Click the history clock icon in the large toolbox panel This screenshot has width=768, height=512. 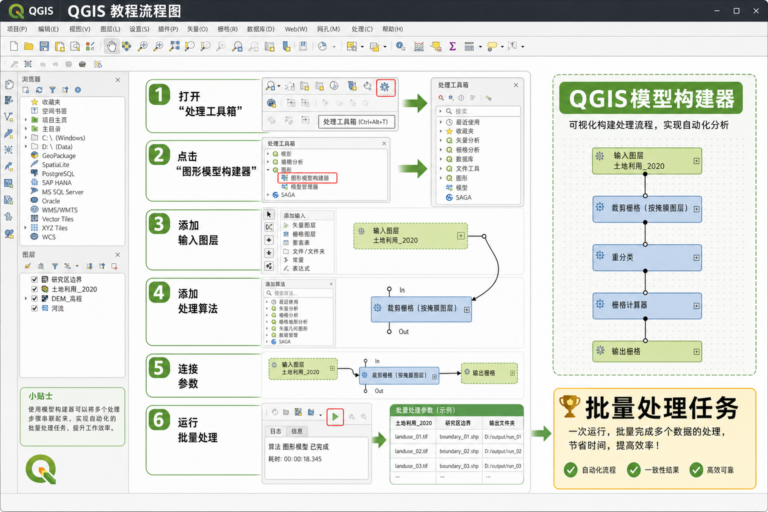click(x=461, y=98)
